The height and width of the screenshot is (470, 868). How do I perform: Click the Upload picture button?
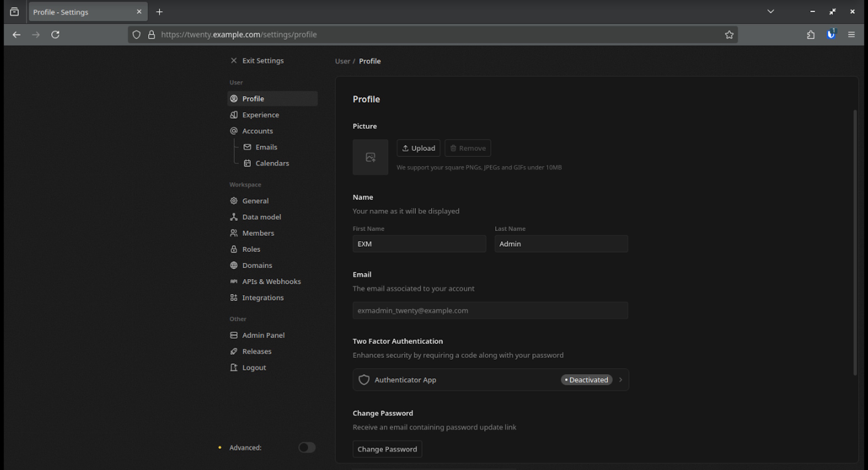point(418,148)
